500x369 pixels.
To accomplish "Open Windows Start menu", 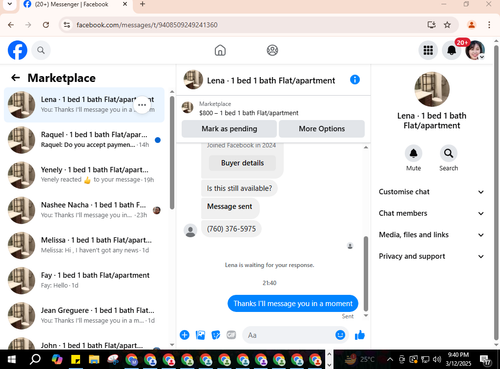I will coord(12,360).
